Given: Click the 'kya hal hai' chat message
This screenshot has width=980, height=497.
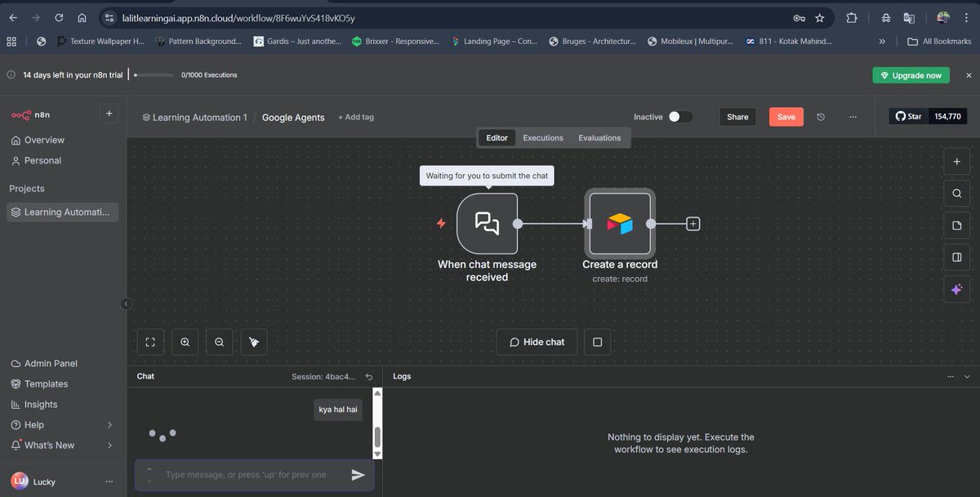Looking at the screenshot, I should click(x=338, y=410).
